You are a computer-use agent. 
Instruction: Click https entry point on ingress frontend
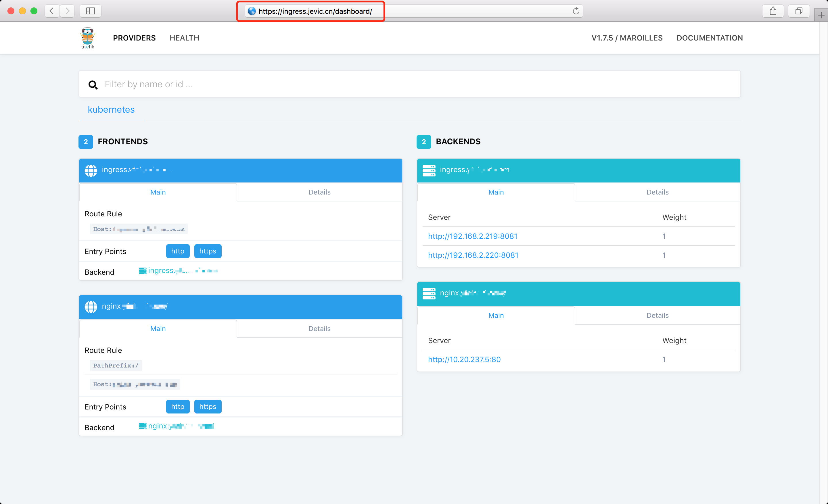click(x=208, y=251)
